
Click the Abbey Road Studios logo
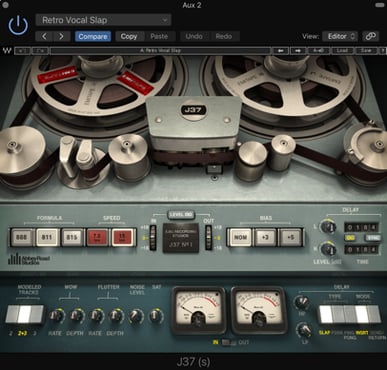(x=28, y=259)
